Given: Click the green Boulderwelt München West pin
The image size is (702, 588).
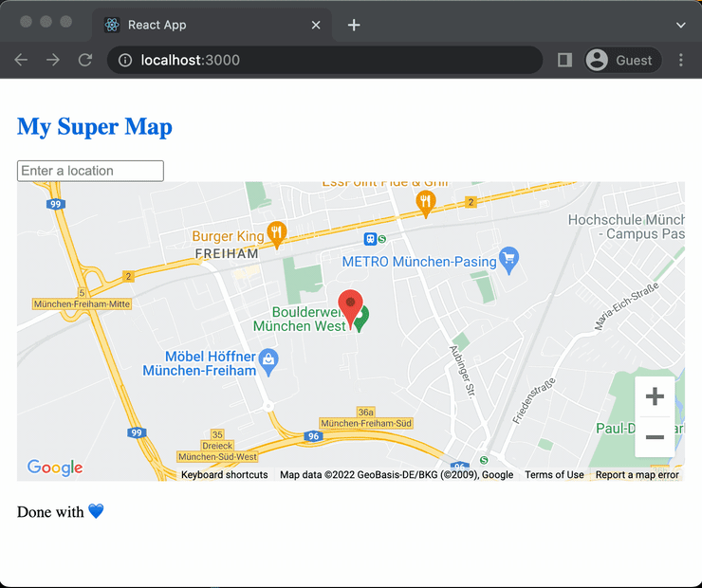Looking at the screenshot, I should point(362,318).
